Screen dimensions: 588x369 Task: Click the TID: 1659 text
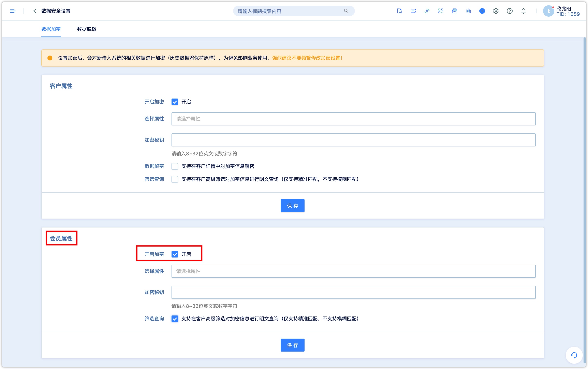568,14
